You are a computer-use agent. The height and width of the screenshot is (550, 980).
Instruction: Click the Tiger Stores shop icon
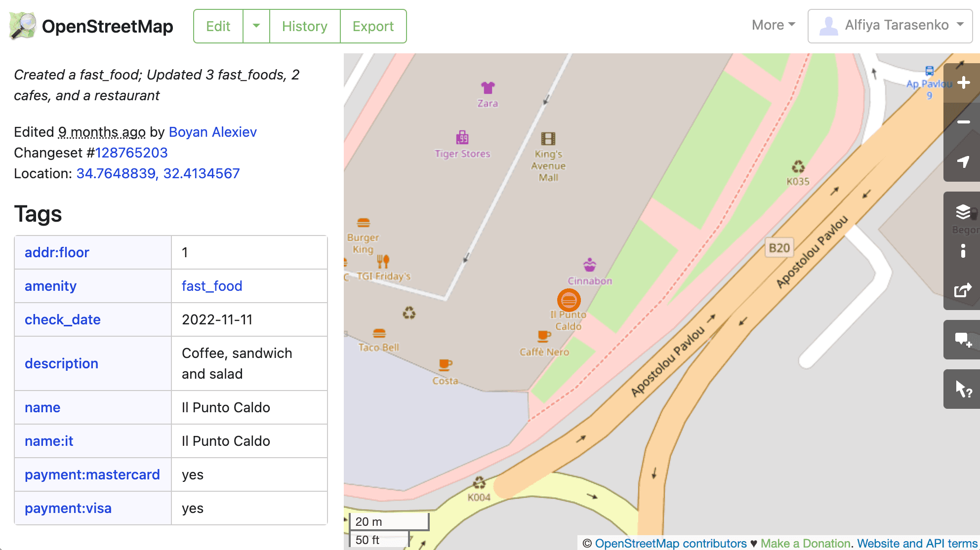(x=462, y=137)
